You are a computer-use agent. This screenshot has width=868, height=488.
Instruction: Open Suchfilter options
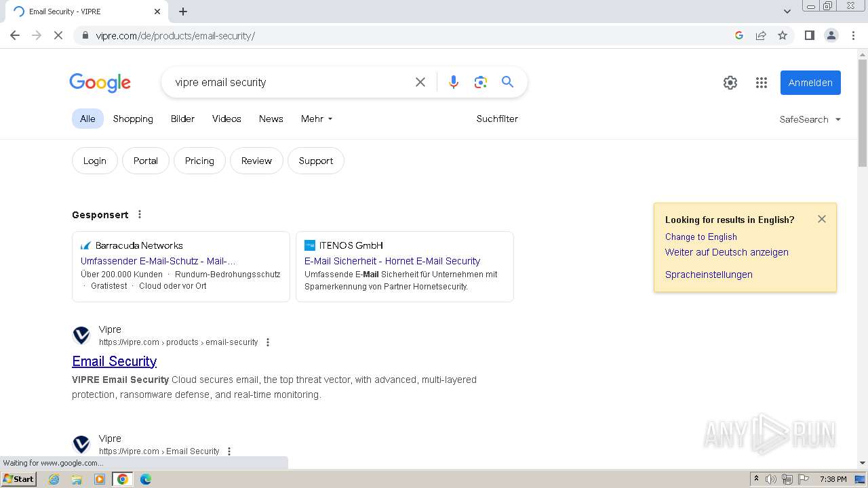[497, 119]
